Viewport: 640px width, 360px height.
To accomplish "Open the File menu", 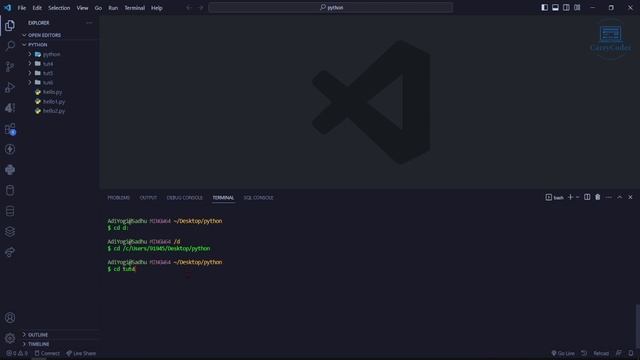I will tap(22, 8).
